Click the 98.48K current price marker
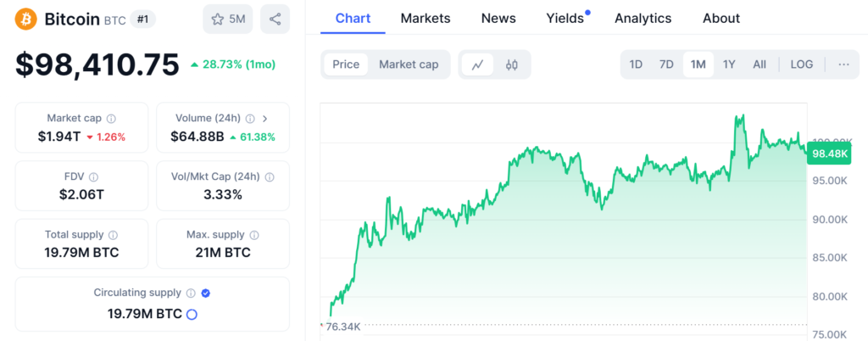This screenshot has width=868, height=341. click(x=830, y=154)
